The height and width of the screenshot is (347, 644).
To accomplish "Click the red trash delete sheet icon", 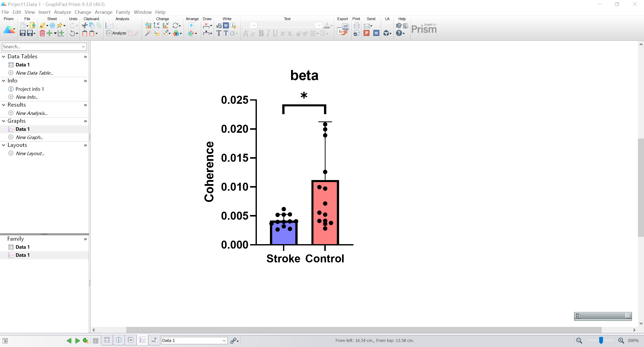I will coord(42,33).
